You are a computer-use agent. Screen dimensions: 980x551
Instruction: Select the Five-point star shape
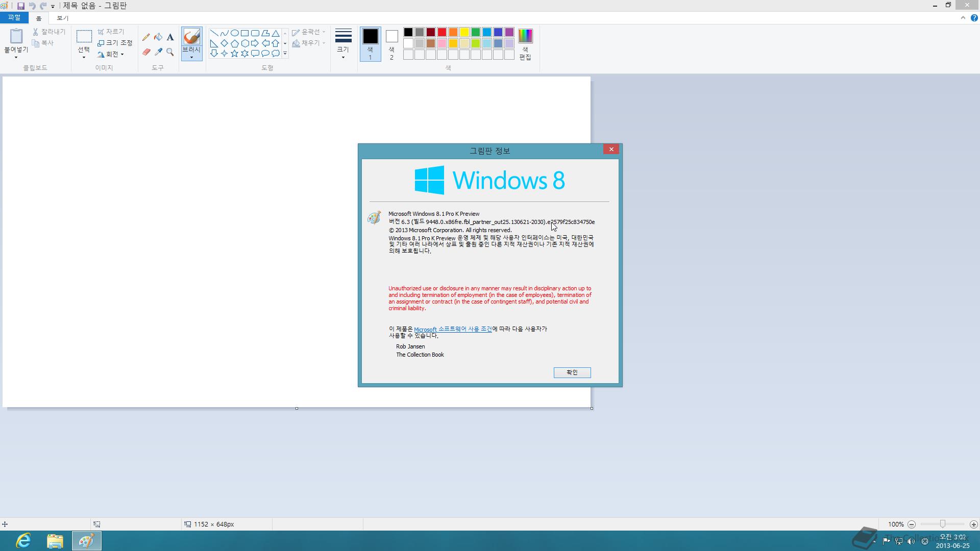coord(234,53)
